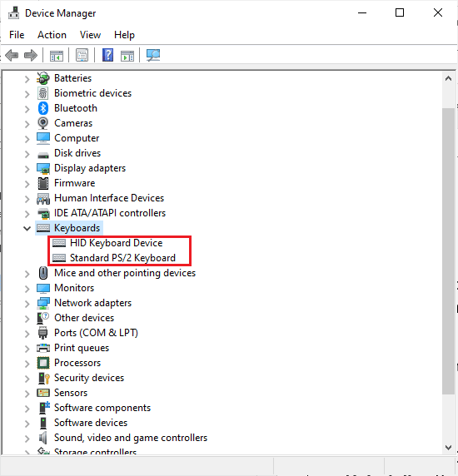Click Show/Hide Console Tree toolbar icon
The image size is (458, 476).
click(57, 56)
